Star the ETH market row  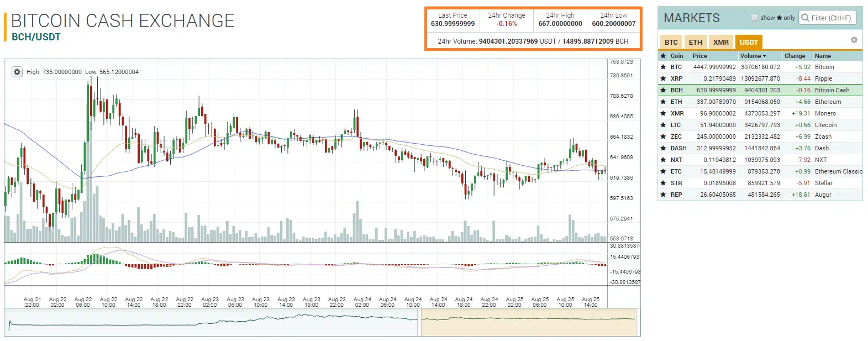(x=663, y=102)
